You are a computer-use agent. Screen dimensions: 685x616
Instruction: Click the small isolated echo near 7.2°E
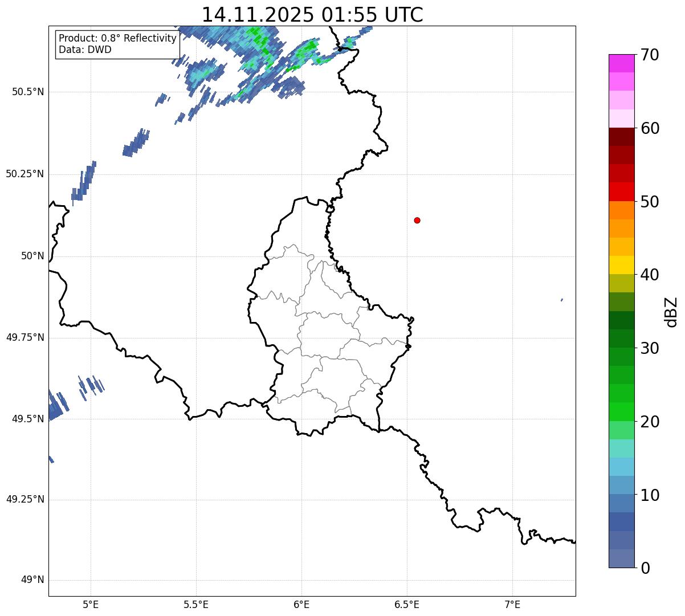pyautogui.click(x=562, y=300)
